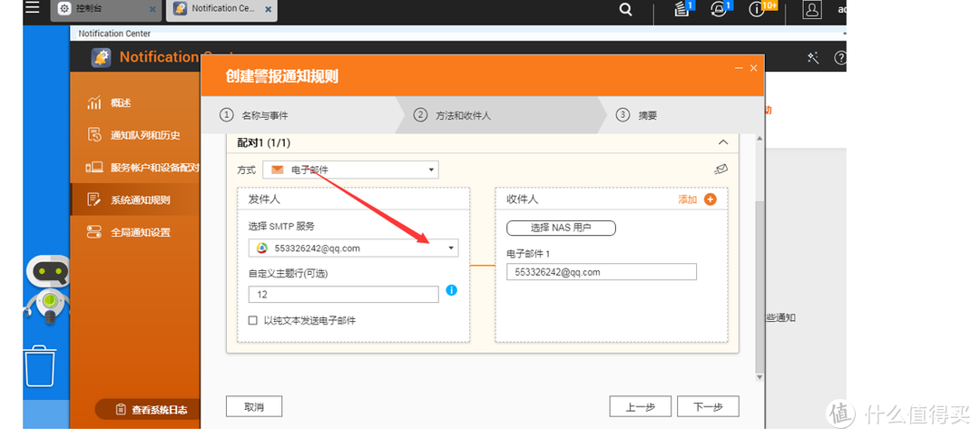Click the dialog vertical scrollbar thumb

pyautogui.click(x=759, y=287)
